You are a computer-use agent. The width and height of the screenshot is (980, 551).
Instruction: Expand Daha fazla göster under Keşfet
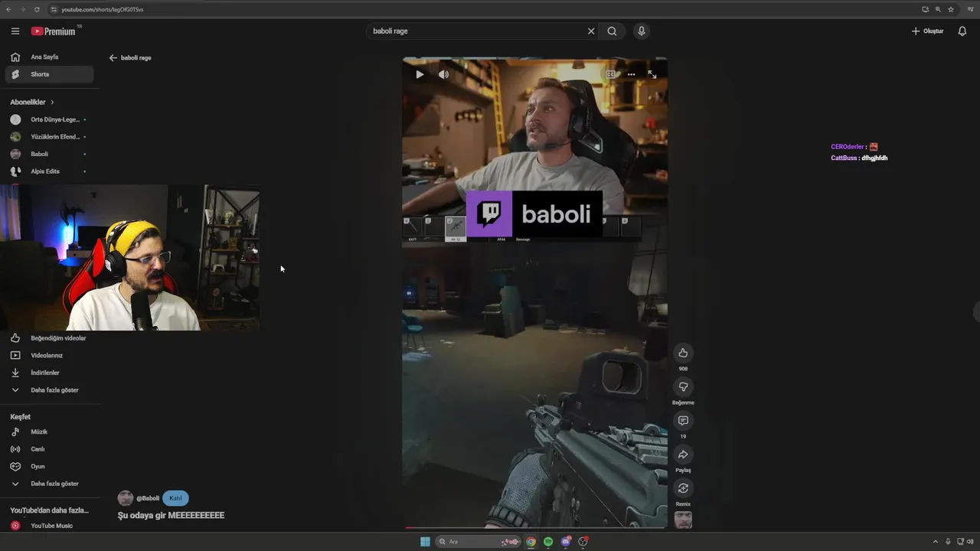tap(49, 484)
